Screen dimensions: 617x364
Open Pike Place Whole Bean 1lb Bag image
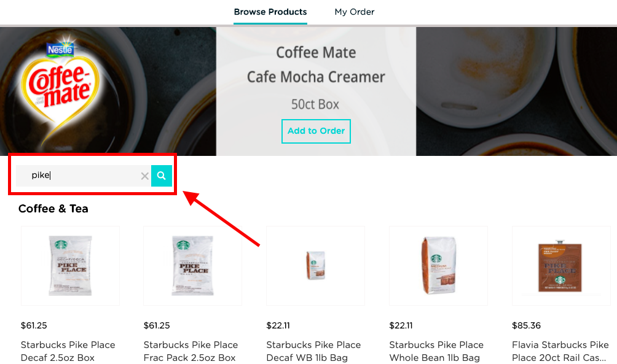[x=438, y=266]
